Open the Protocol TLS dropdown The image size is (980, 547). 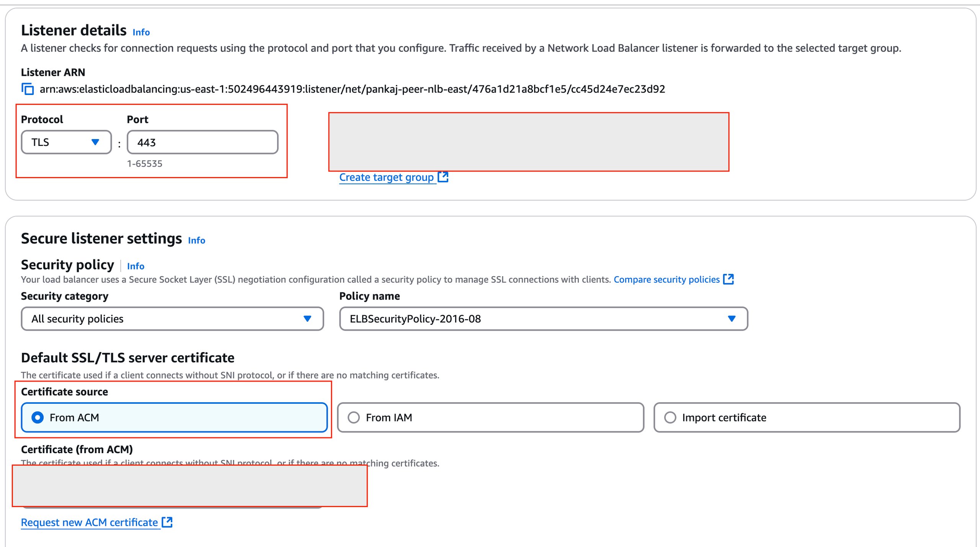point(66,142)
